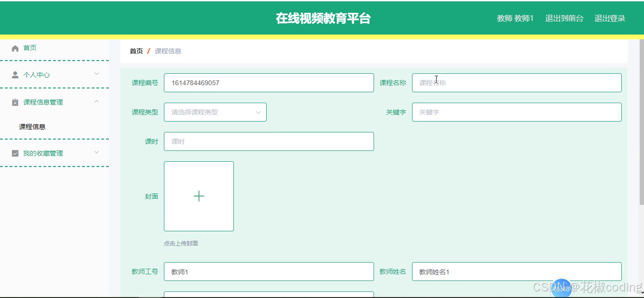644x298 pixels.
Task: Click the 关键字 label
Action: 396,112
